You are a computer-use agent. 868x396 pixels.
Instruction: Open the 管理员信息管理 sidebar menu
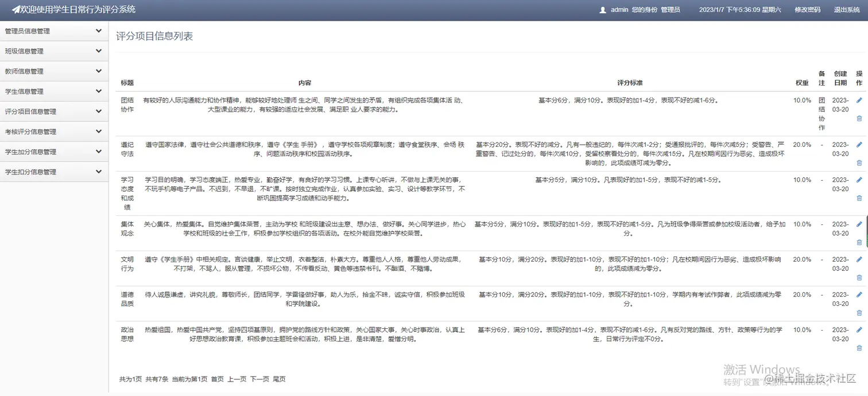tap(54, 31)
